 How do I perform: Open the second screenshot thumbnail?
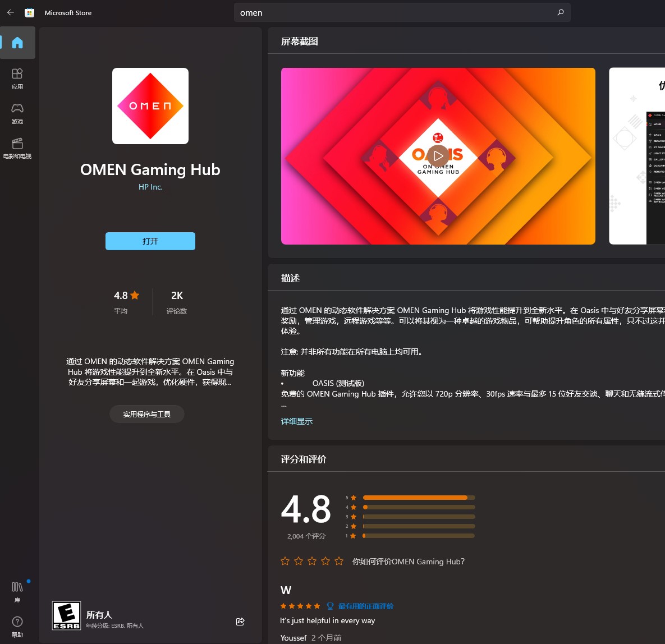(x=636, y=156)
